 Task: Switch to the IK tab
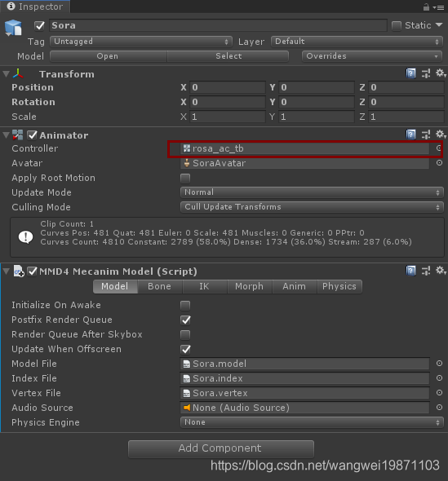205,286
